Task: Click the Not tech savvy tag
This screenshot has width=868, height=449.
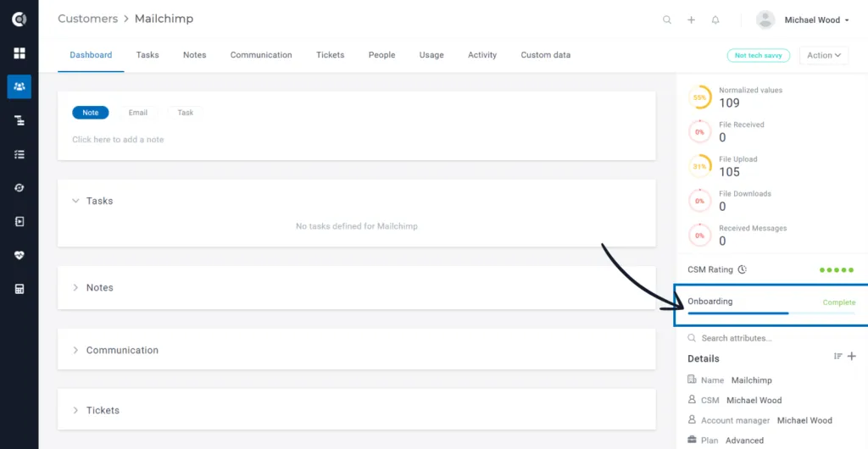Action: click(759, 55)
